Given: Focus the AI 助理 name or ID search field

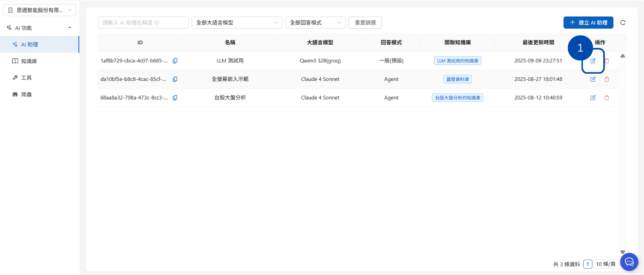Looking at the screenshot, I should [143, 23].
